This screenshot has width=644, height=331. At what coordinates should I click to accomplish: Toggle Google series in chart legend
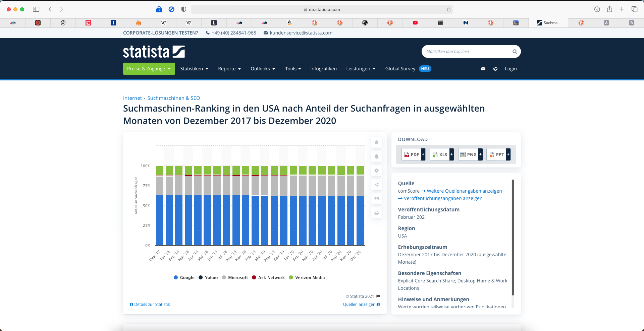point(184,277)
